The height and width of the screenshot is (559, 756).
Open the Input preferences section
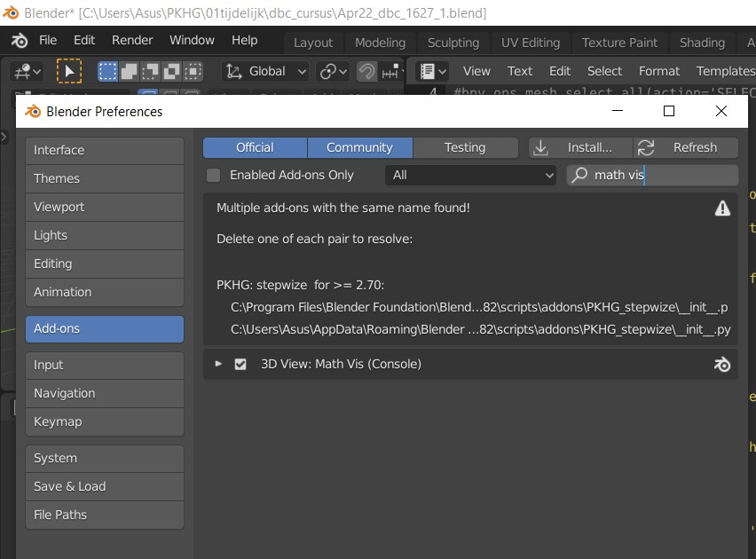(105, 365)
